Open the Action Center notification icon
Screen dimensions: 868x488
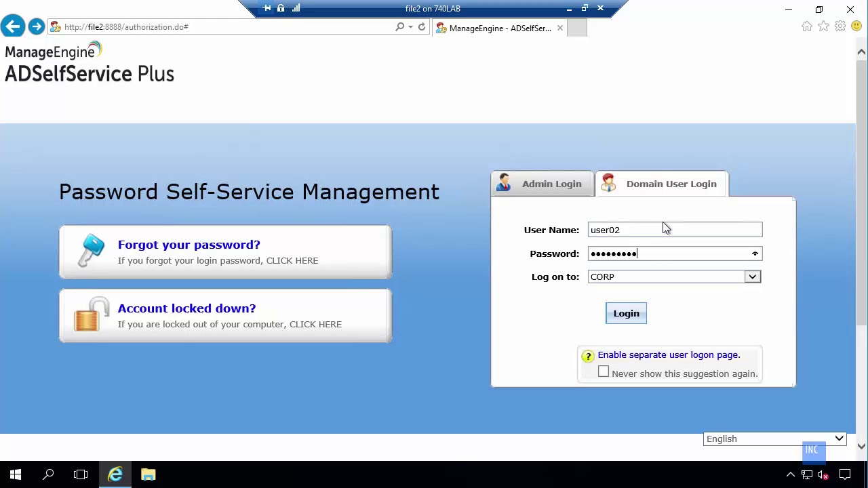[845, 474]
